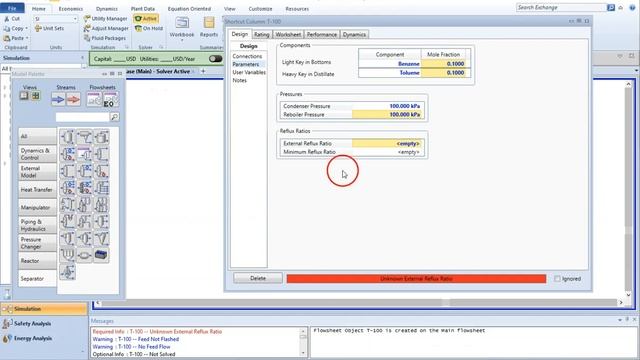Click the Light Key mole fraction field

click(x=444, y=64)
